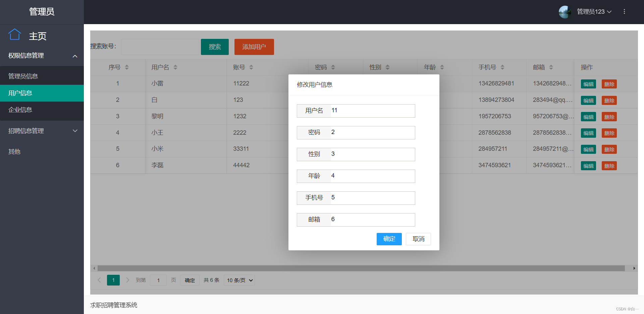Focus the 搜索账号 input field
Viewport: 644px width, 314px height.
point(160,47)
